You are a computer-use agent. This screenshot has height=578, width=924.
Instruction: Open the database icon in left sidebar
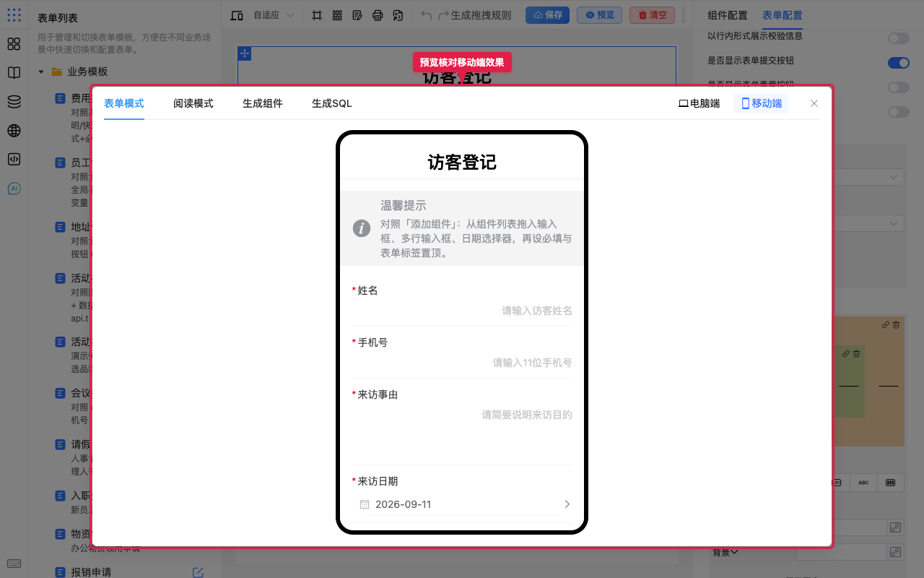click(x=14, y=102)
